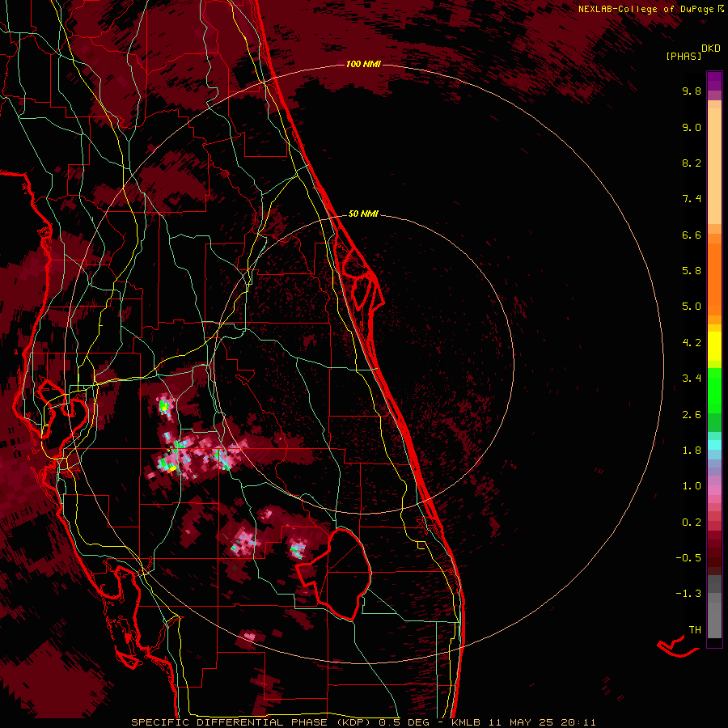
Task: Select the 9.0 value on the color scale
Action: click(x=692, y=127)
